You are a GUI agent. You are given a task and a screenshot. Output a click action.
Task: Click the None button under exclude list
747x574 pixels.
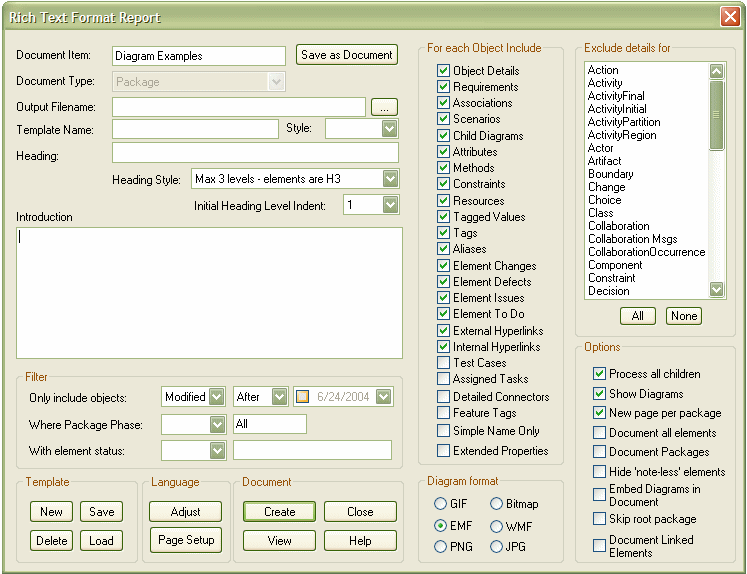coord(684,316)
